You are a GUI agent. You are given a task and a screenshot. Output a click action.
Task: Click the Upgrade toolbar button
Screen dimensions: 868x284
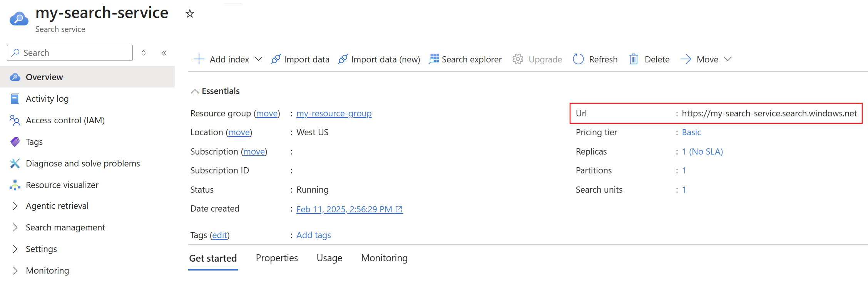537,59
